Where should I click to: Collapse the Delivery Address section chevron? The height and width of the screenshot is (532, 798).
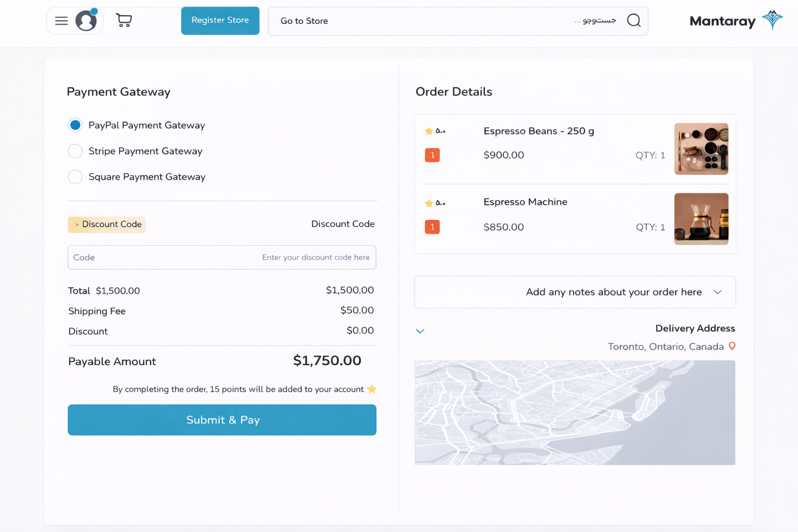click(x=420, y=331)
